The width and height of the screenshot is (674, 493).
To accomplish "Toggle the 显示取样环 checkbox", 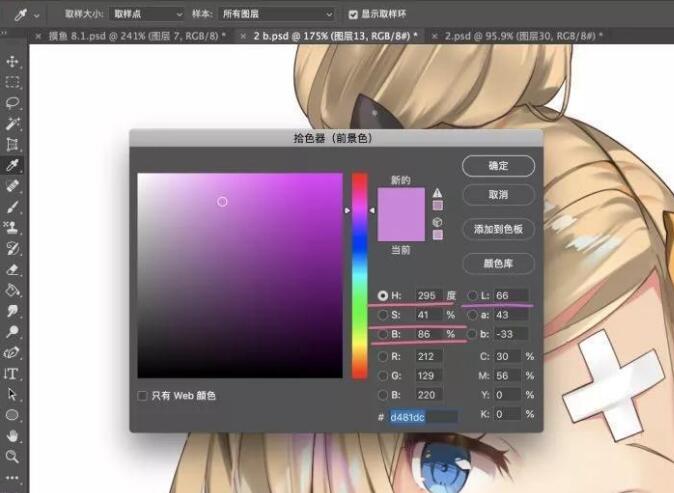I will 353,15.
